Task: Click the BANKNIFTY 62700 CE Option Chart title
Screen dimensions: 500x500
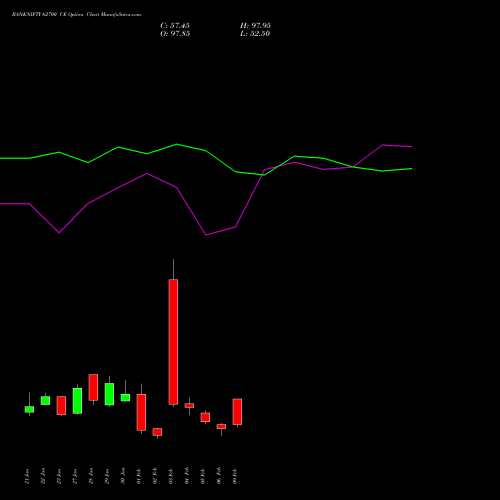Action: pyautogui.click(x=76, y=15)
